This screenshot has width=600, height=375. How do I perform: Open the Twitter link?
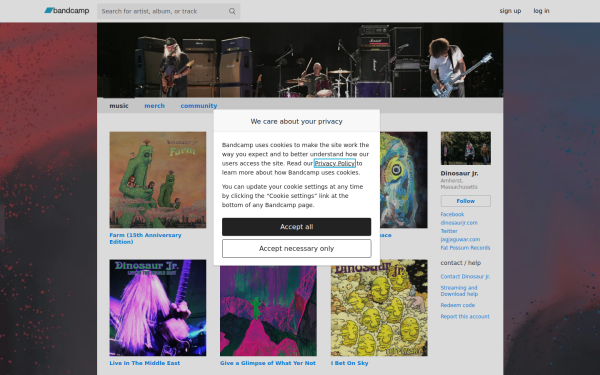point(449,231)
